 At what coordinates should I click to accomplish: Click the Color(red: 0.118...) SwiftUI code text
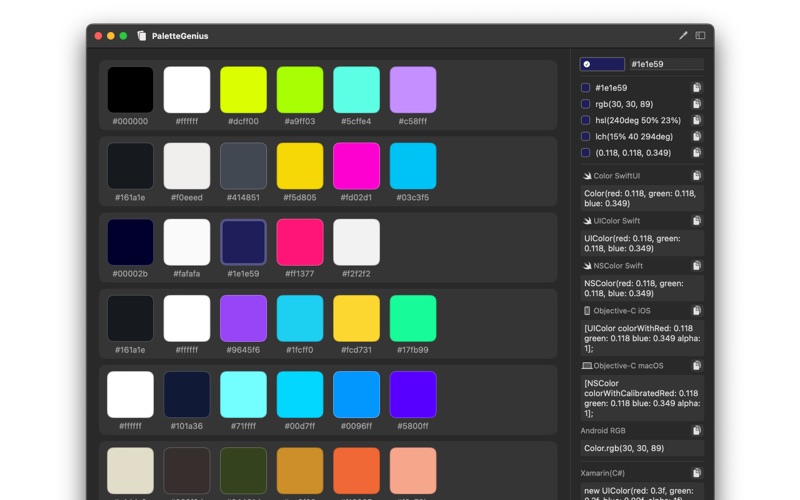click(x=640, y=198)
